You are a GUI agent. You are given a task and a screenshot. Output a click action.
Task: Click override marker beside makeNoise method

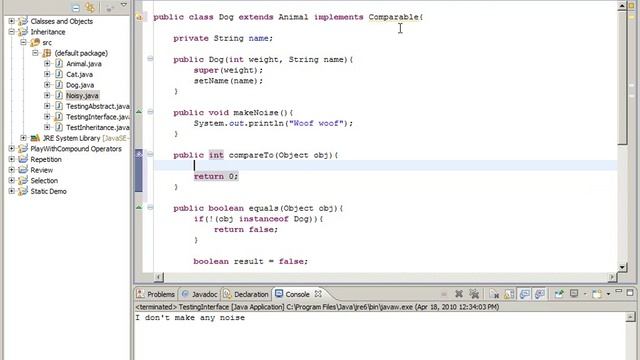click(139, 111)
